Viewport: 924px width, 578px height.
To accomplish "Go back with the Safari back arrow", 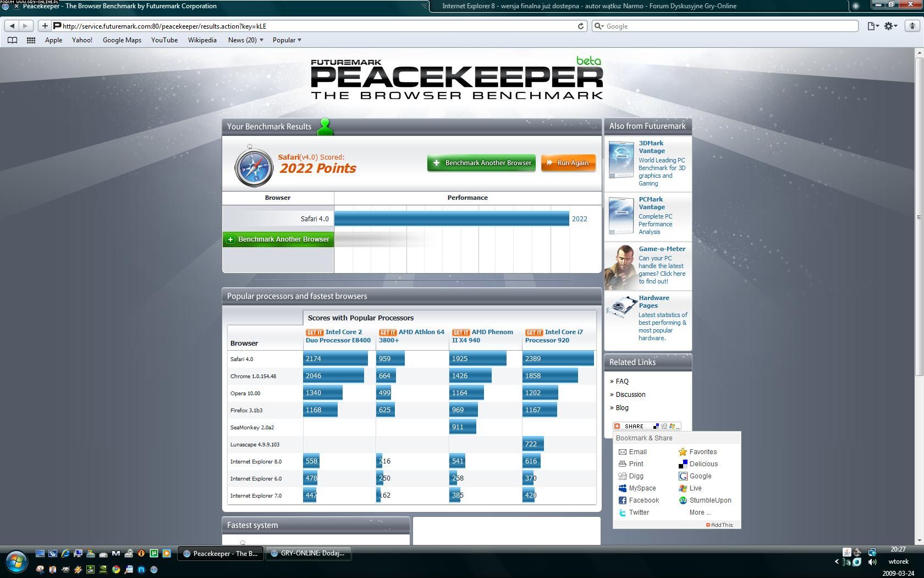I will [12, 26].
